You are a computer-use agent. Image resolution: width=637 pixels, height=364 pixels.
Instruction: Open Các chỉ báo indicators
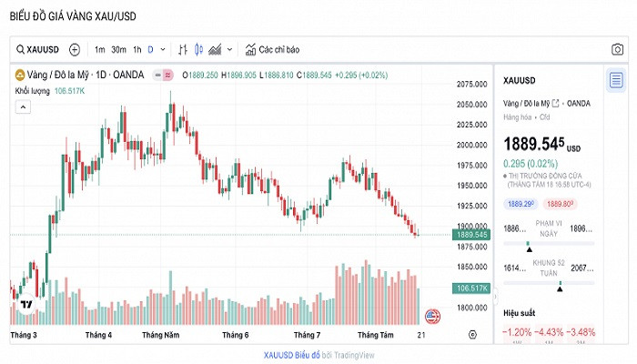click(271, 49)
